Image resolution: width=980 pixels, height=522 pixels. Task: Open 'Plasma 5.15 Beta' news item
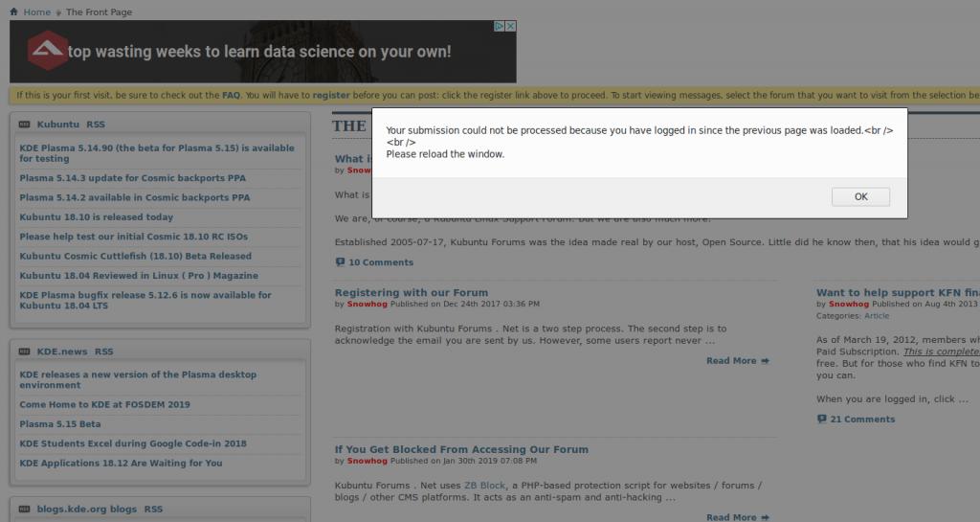[60, 424]
